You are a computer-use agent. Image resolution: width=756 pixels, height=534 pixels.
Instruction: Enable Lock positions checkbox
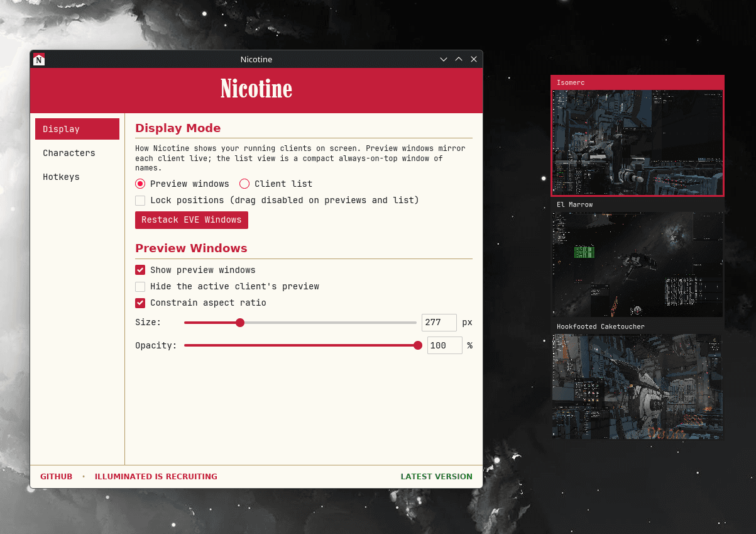(140, 200)
